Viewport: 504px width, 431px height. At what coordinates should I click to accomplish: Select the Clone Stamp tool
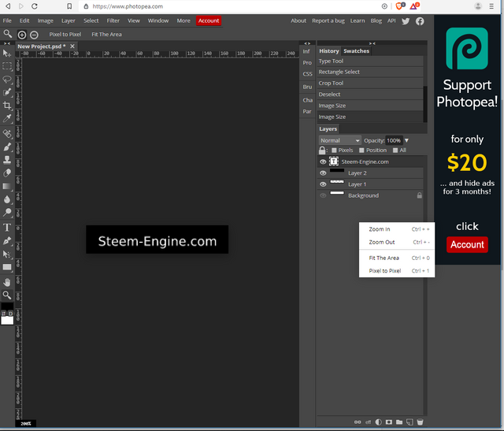tap(7, 160)
